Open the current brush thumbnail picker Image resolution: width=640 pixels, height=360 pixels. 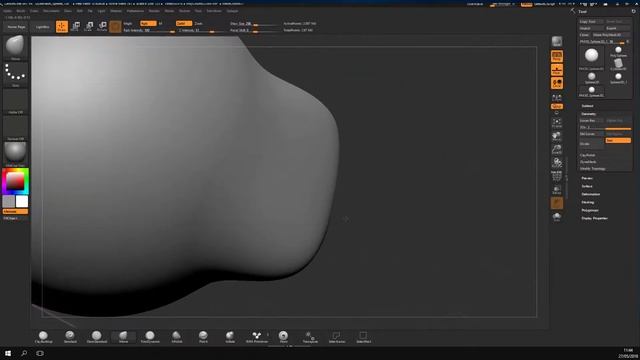click(x=16, y=47)
